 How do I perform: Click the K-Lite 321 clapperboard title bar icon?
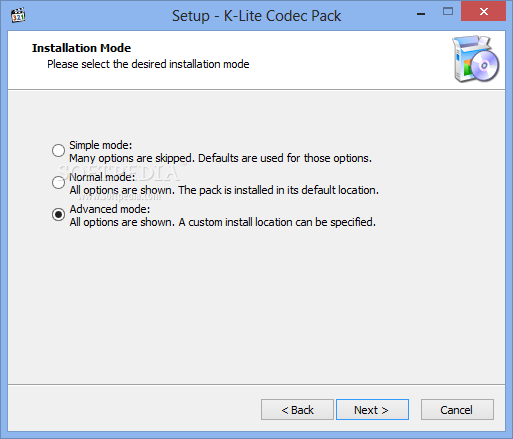(18, 15)
